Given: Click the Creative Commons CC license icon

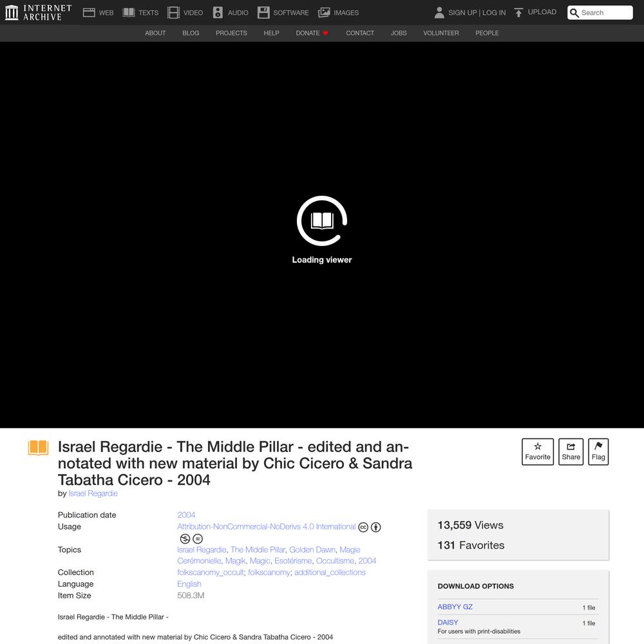Looking at the screenshot, I should pos(363,527).
